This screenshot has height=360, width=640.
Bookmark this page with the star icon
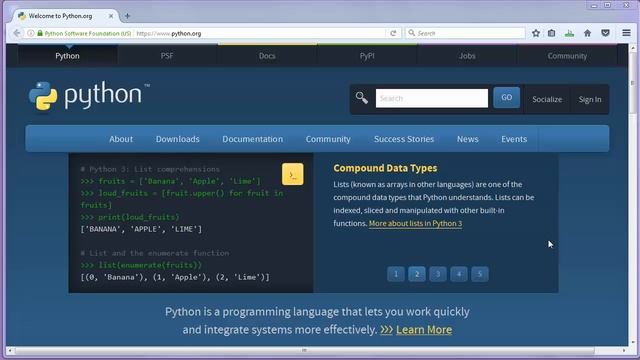pos(536,33)
